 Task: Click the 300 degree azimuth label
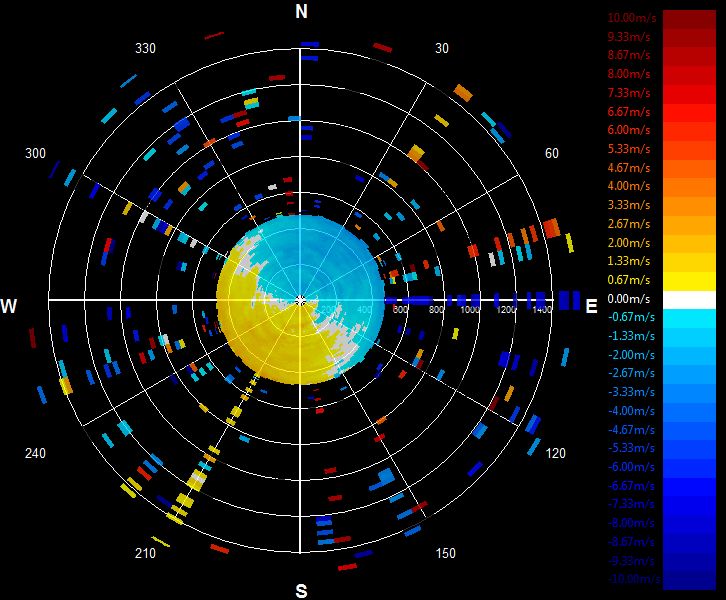(x=35, y=153)
